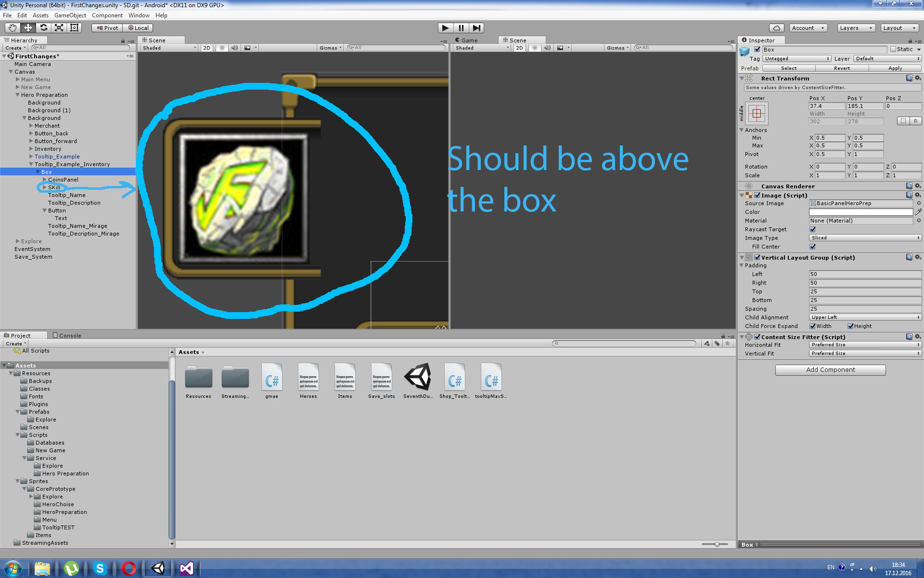The image size is (924, 578).
Task: Open the Component menu
Action: (x=107, y=15)
